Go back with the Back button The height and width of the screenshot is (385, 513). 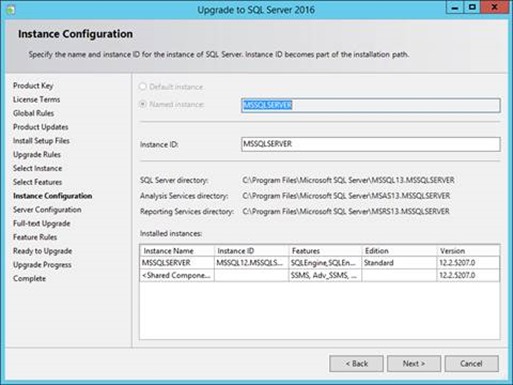pos(356,363)
